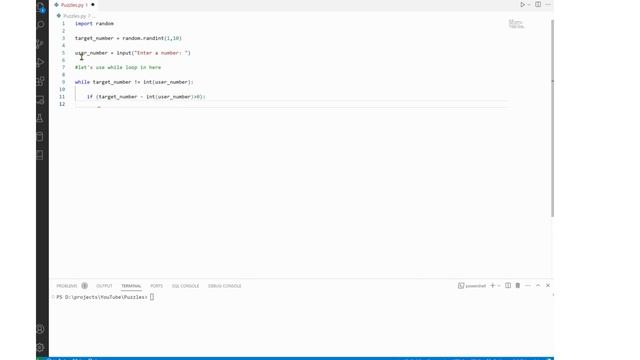Click the terminal prompt input area
640x360 pixels.
pyautogui.click(x=152, y=297)
